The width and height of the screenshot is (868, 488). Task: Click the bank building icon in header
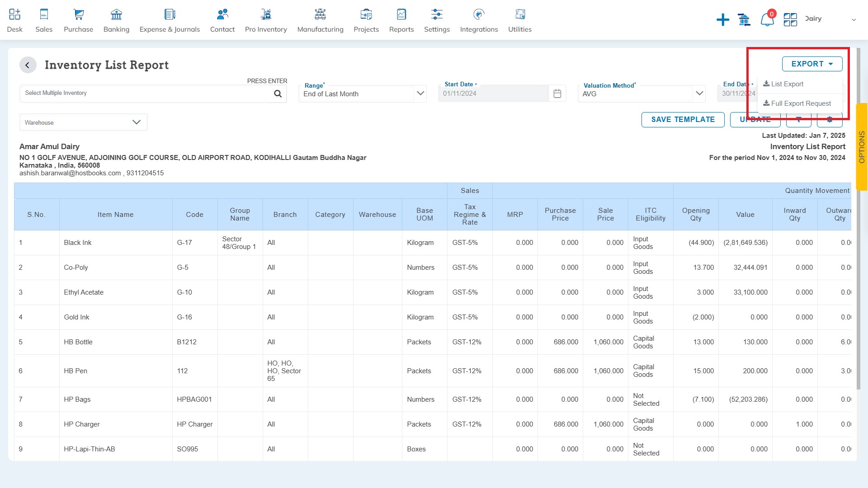[x=744, y=19]
